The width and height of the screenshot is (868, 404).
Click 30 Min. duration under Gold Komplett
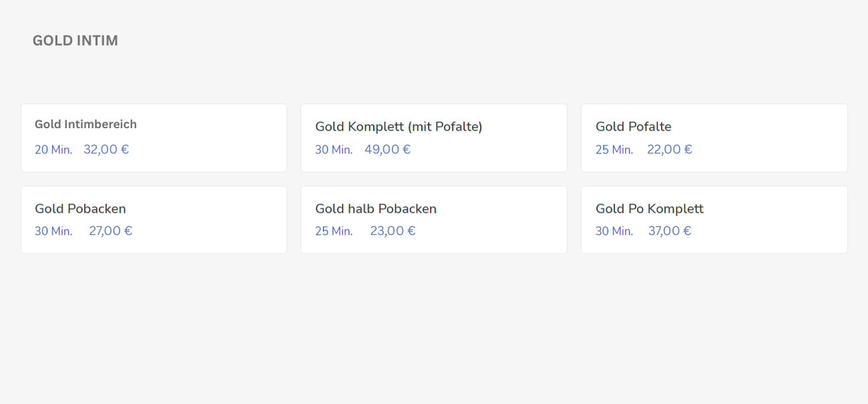point(334,150)
